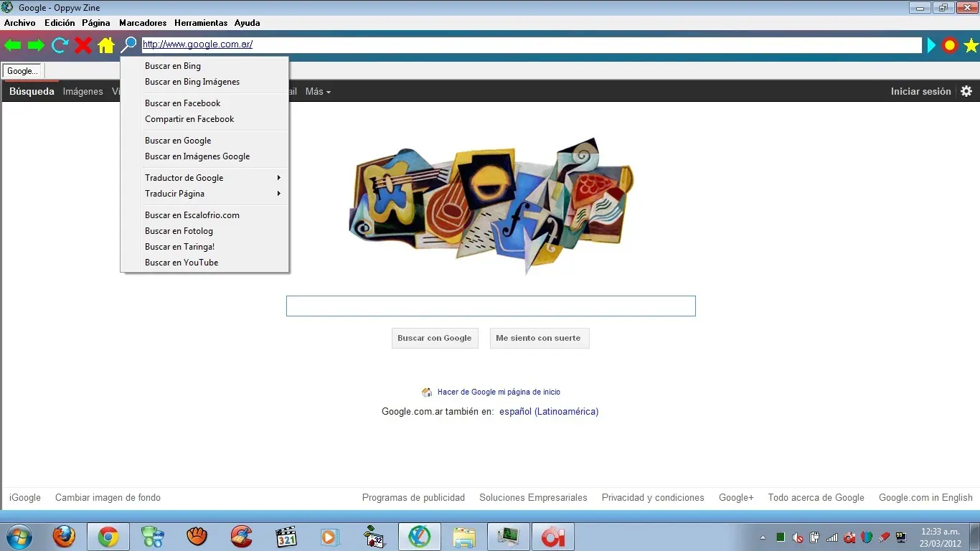This screenshot has width=980, height=551.
Task: Open the Windows Explorer folder on taskbar
Action: click(464, 537)
